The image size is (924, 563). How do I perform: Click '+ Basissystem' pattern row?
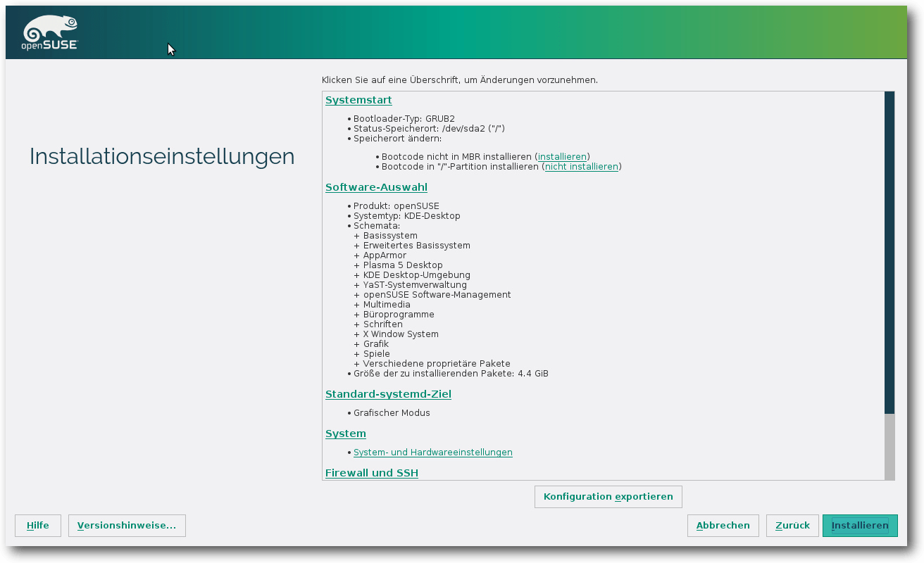[385, 236]
